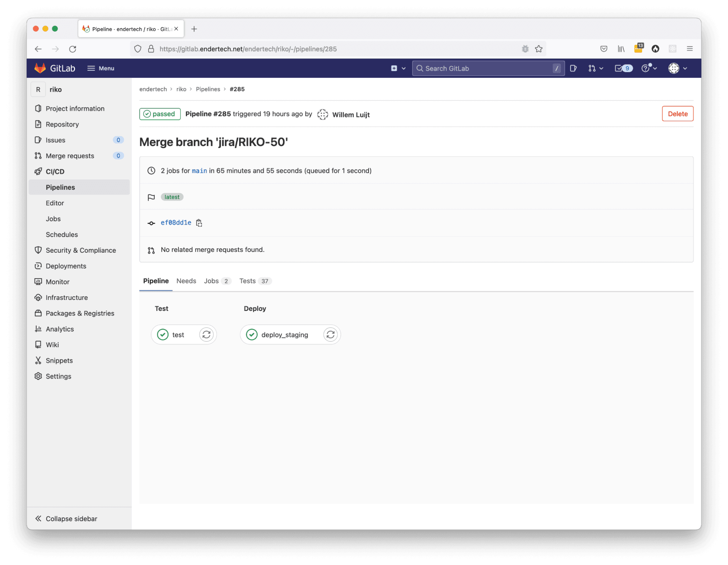
Task: Open the Issues icon in top navbar
Action: point(573,68)
